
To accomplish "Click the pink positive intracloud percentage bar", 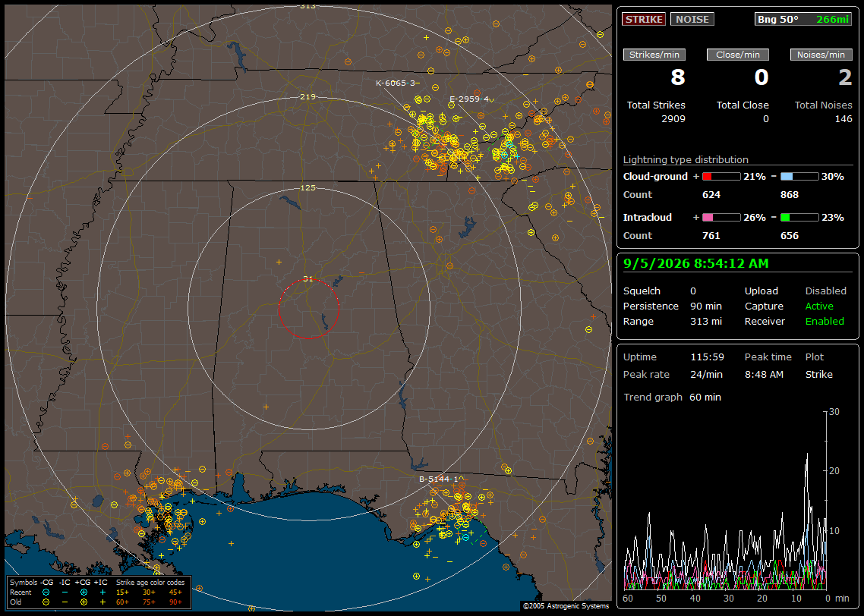I will coord(721,218).
